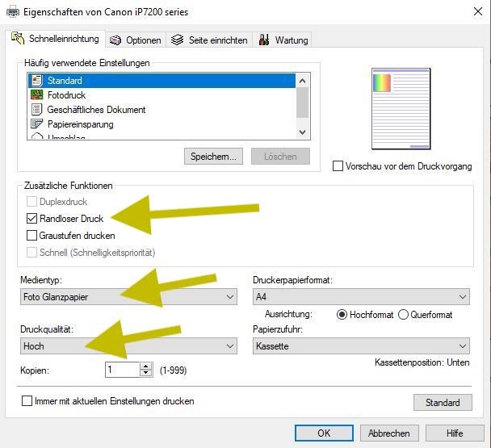Click the settings list scroll down arrow

[302, 132]
